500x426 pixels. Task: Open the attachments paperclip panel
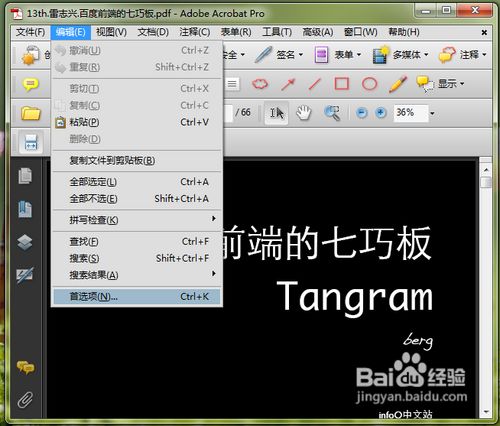pyautogui.click(x=25, y=399)
